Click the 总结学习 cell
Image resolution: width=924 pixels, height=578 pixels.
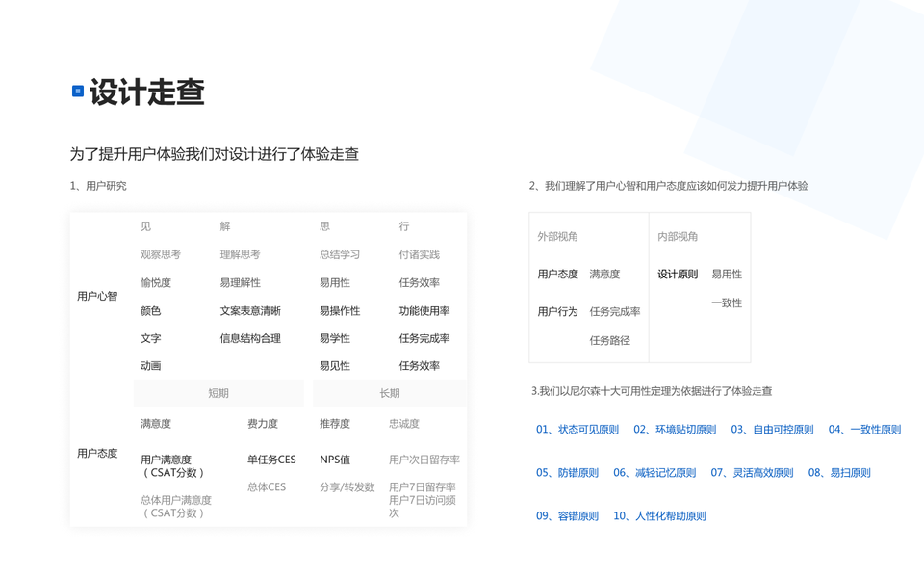click(340, 254)
